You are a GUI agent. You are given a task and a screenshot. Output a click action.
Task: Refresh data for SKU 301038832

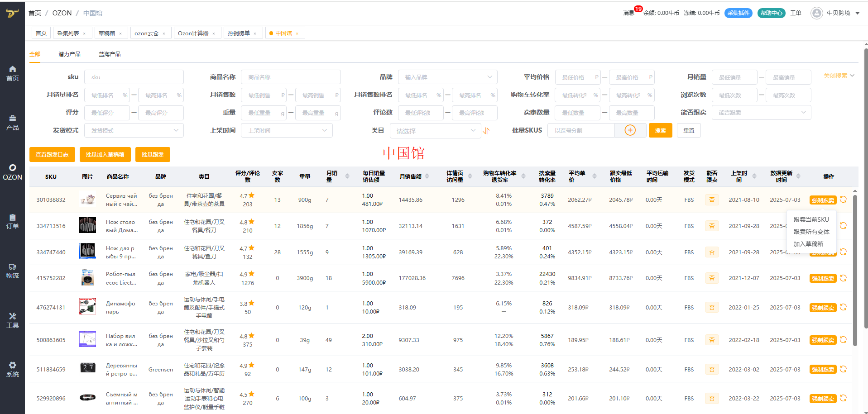(843, 200)
